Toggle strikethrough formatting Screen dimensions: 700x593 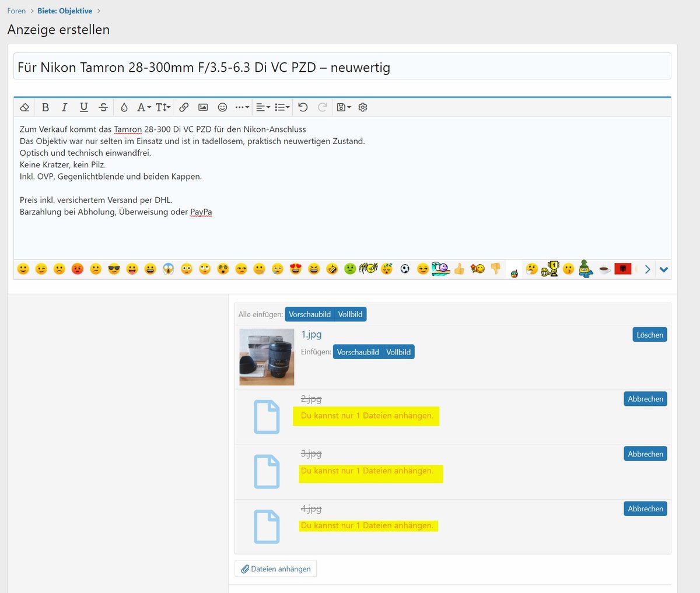click(103, 107)
